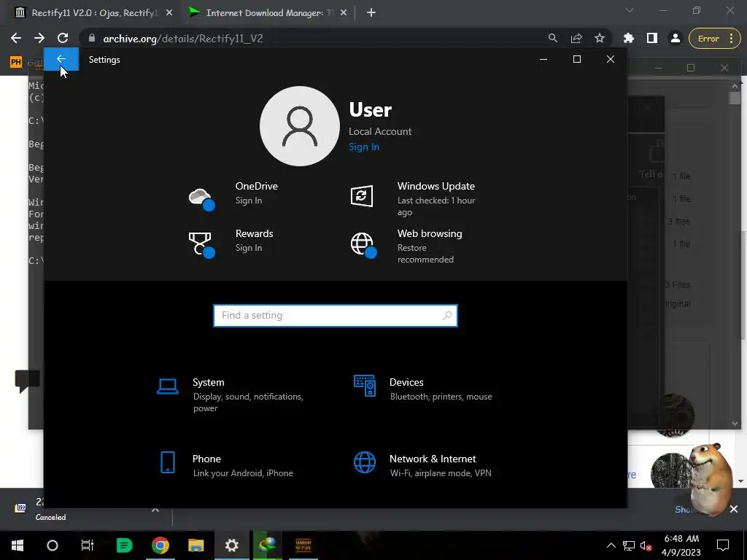Click the Settings gear on the taskbar
Image resolution: width=747 pixels, height=560 pixels.
point(231,545)
